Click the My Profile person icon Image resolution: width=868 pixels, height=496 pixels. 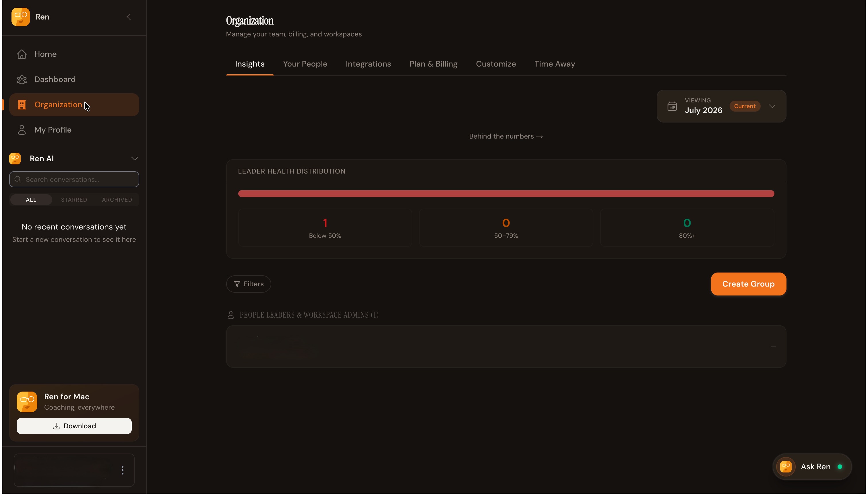click(22, 130)
